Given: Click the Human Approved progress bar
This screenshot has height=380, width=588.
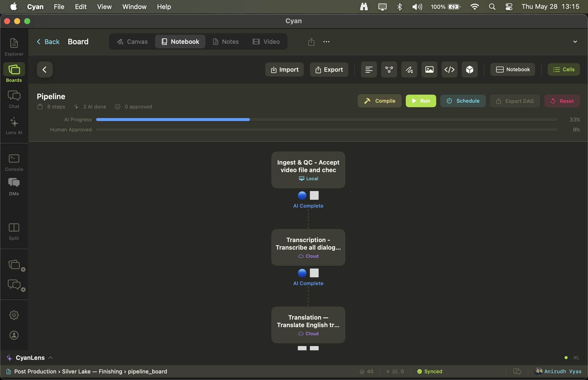Looking at the screenshot, I should click(327, 130).
